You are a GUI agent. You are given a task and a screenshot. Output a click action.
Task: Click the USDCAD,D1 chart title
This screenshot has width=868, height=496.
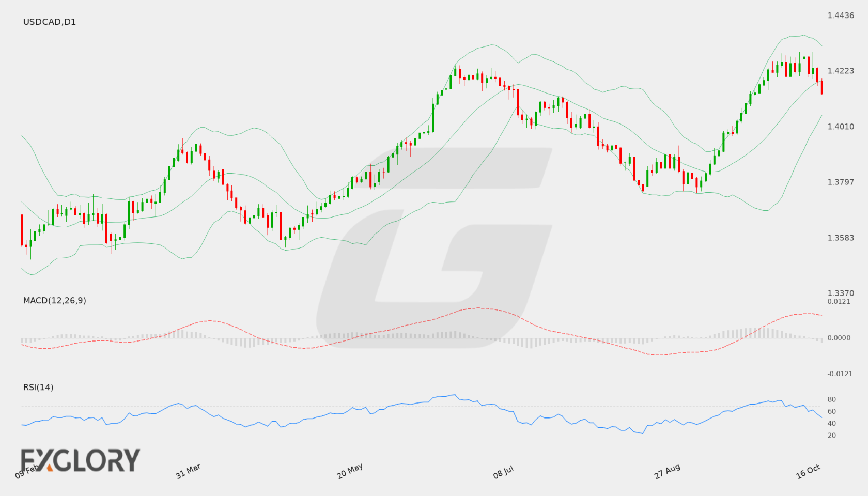50,22
